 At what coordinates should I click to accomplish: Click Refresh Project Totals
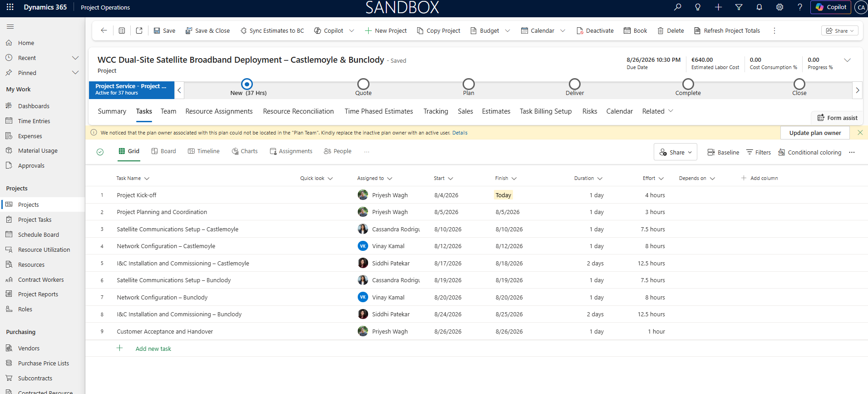(x=727, y=30)
